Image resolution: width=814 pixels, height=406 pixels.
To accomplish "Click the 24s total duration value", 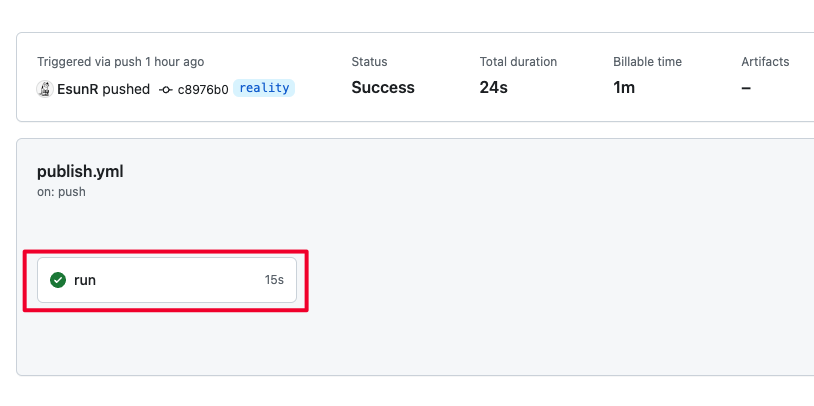I will pos(494,88).
